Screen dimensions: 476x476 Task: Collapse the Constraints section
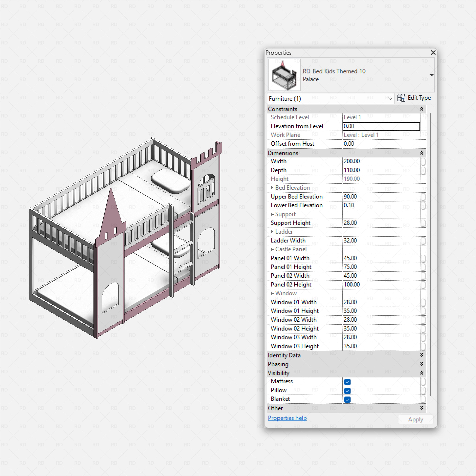pos(422,109)
